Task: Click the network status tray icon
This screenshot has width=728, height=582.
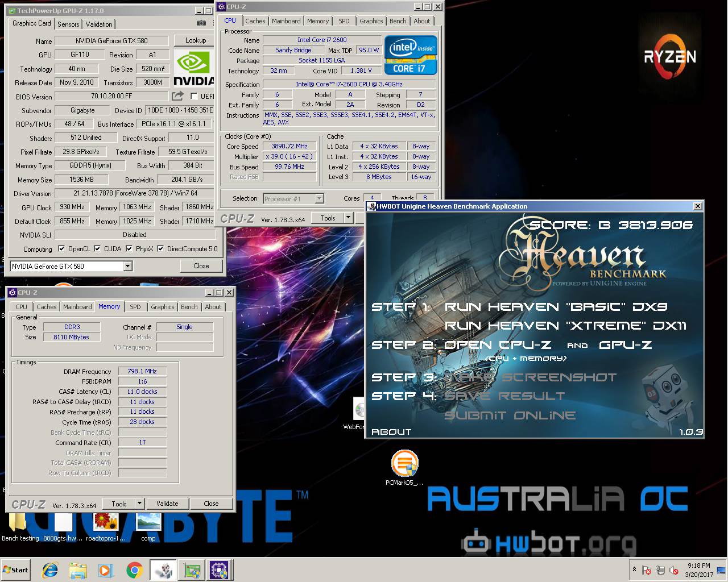Action: (x=660, y=570)
